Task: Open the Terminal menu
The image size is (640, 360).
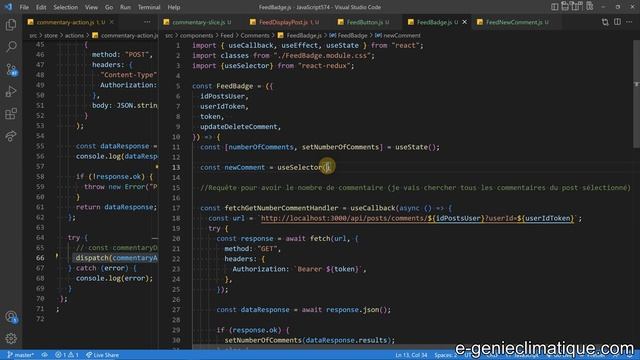Action: pyautogui.click(x=149, y=7)
